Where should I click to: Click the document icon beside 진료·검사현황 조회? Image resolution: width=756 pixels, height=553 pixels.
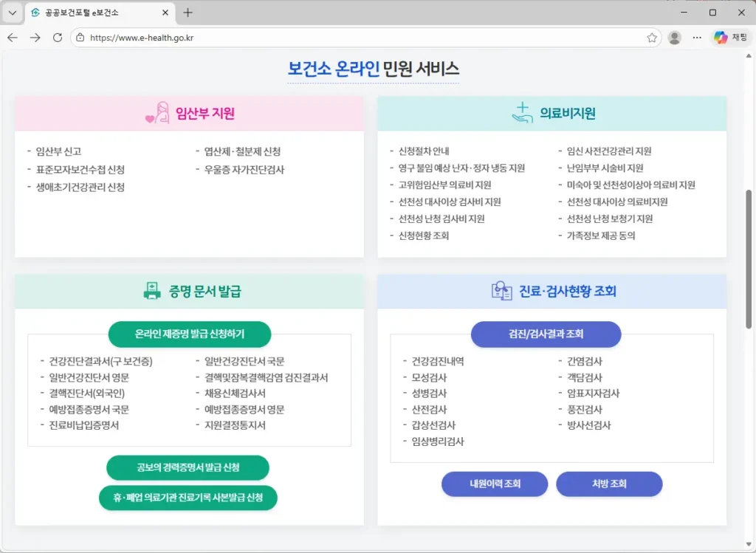pos(501,290)
